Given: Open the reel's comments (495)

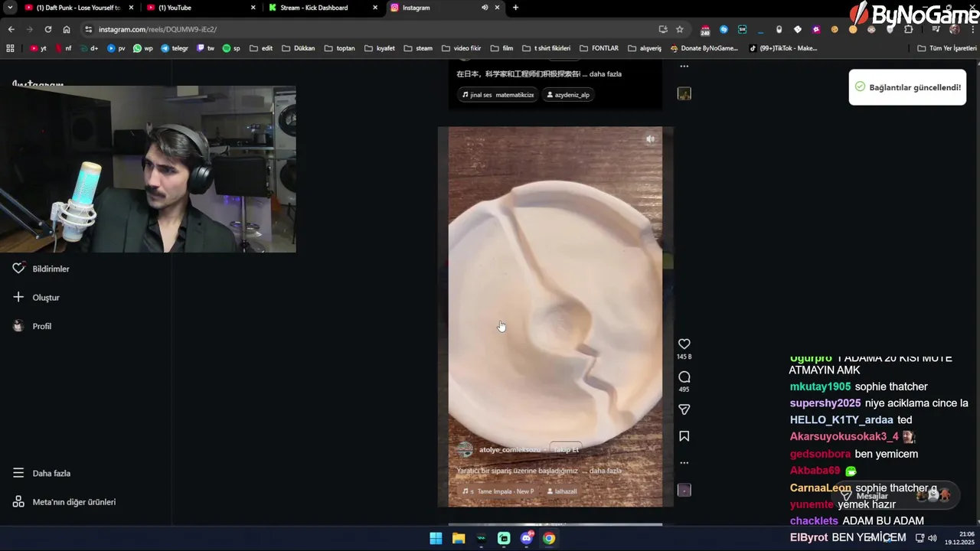Looking at the screenshot, I should point(684,377).
